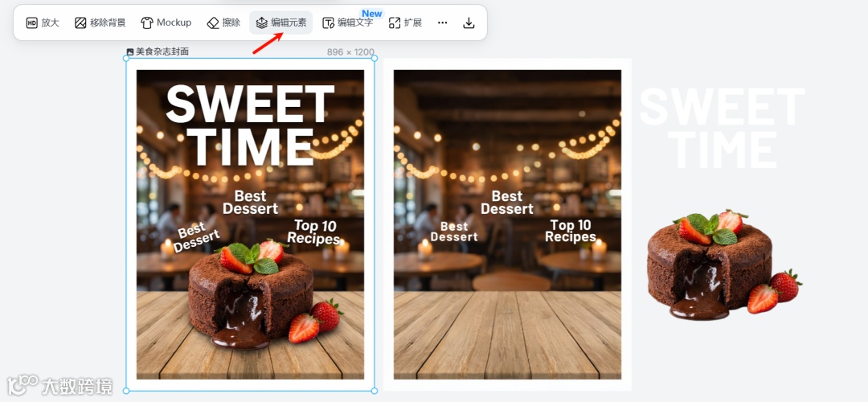
Task: Select the original magazine cover image
Action: 250,224
